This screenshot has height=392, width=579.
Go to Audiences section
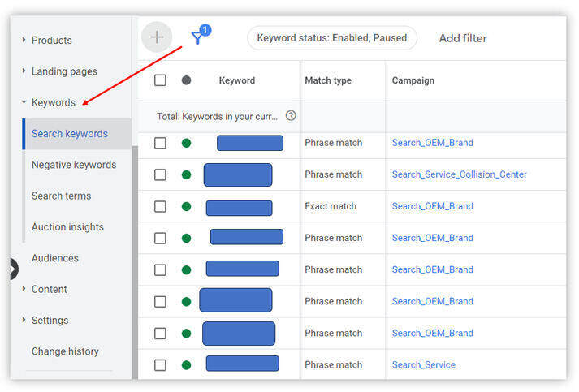point(55,258)
